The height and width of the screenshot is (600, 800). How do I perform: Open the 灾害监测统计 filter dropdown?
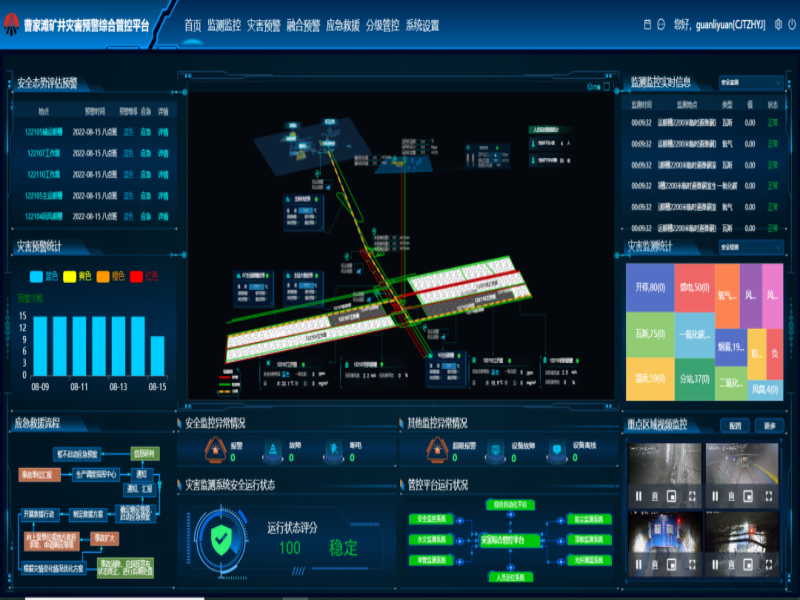pos(750,246)
